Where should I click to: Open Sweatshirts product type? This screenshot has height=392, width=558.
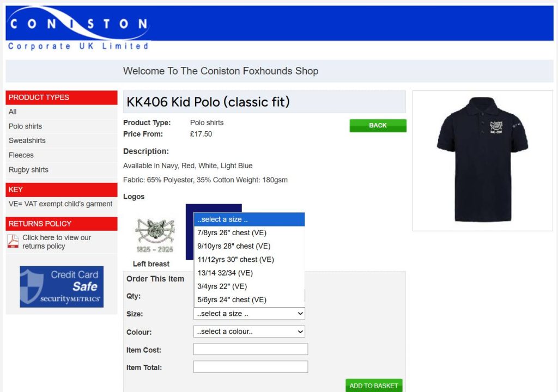27,140
